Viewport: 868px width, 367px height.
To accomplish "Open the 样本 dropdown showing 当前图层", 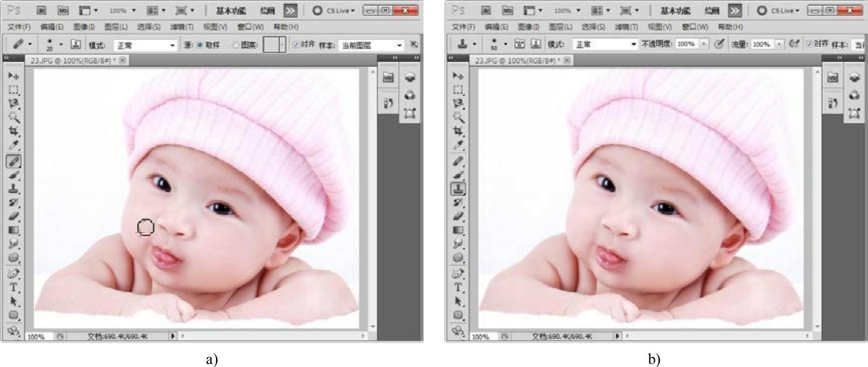I will point(371,46).
